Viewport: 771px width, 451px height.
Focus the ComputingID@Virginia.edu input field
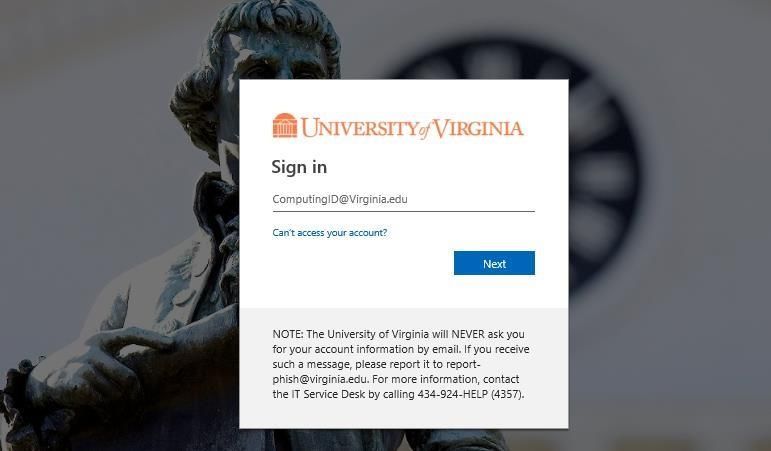[403, 199]
